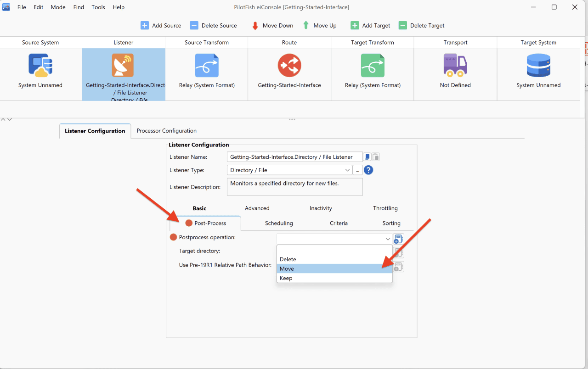Click the ellipsis button next to Listener Type
Screen dimensions: 588x369
coord(357,170)
